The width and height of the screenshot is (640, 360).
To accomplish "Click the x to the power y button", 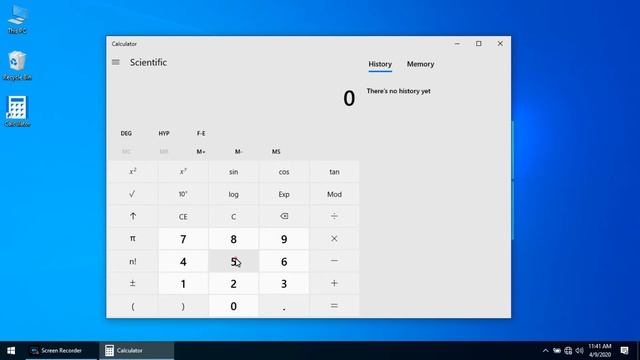I will pyautogui.click(x=183, y=172).
